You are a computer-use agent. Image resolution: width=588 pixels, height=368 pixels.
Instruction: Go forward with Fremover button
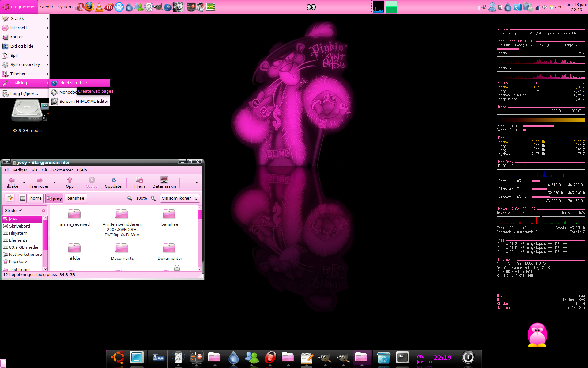point(40,182)
